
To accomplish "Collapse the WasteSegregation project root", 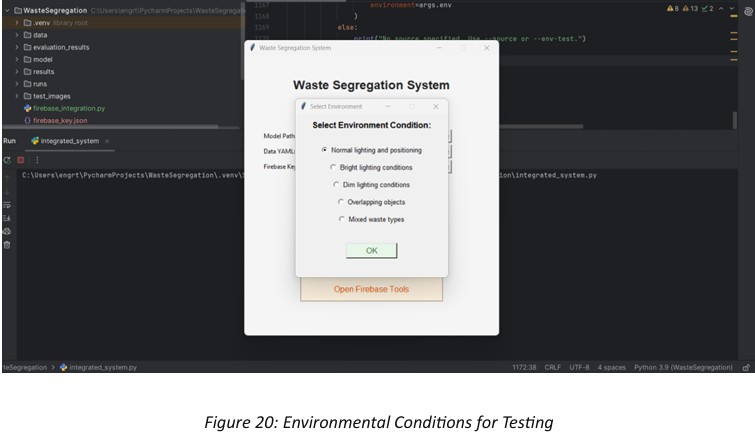I will click(x=6, y=10).
